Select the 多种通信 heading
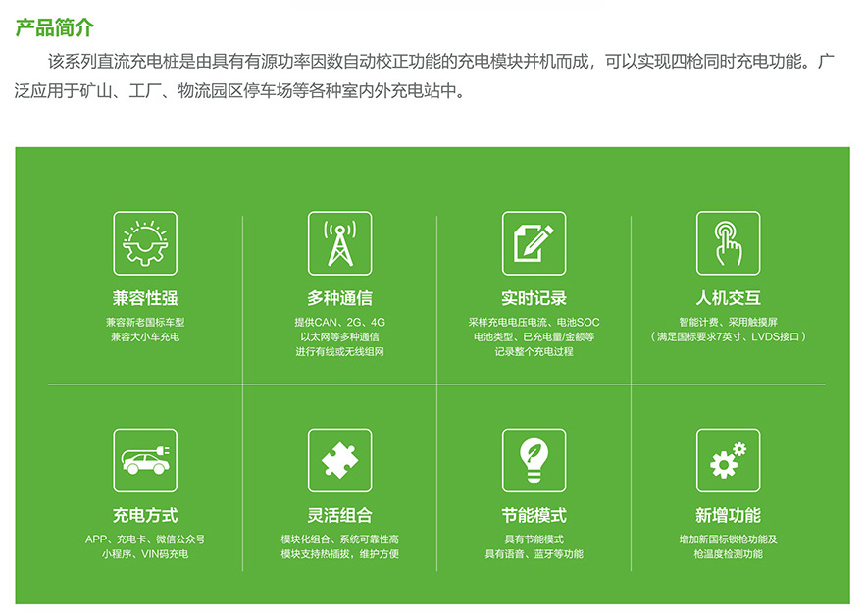 (339, 298)
